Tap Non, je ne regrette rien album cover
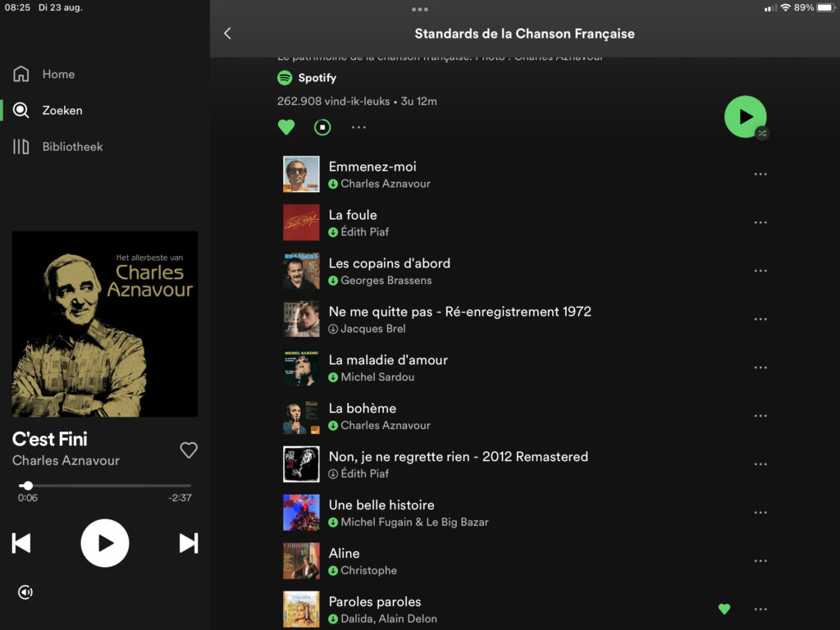Screen dimensions: 840x630 301,464
